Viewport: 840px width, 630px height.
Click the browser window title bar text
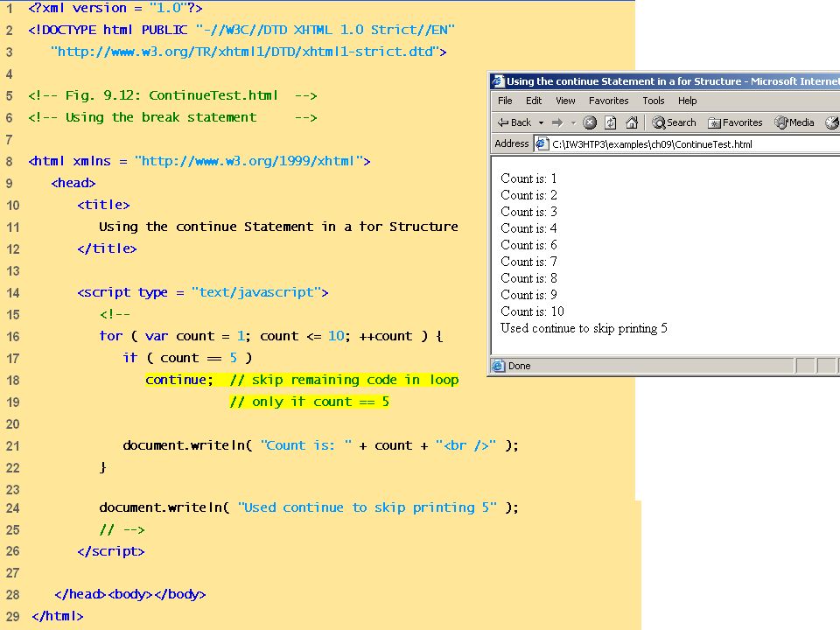coord(673,81)
